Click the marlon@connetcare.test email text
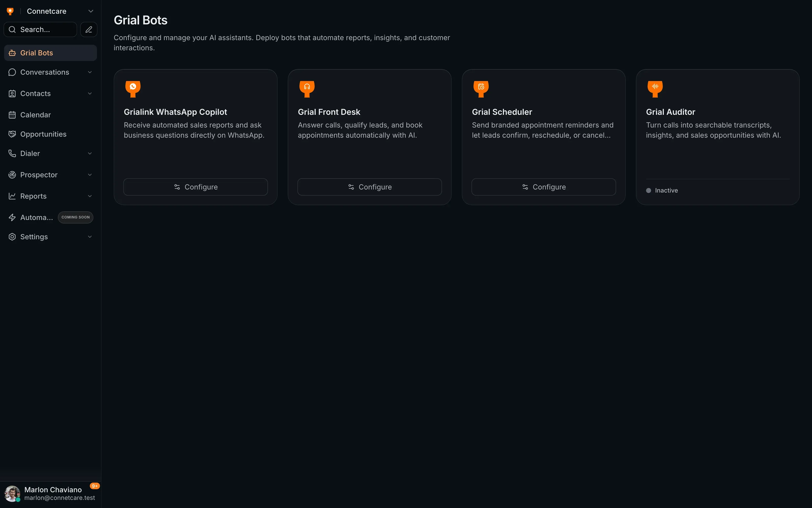Image resolution: width=812 pixels, height=508 pixels. coord(60,498)
